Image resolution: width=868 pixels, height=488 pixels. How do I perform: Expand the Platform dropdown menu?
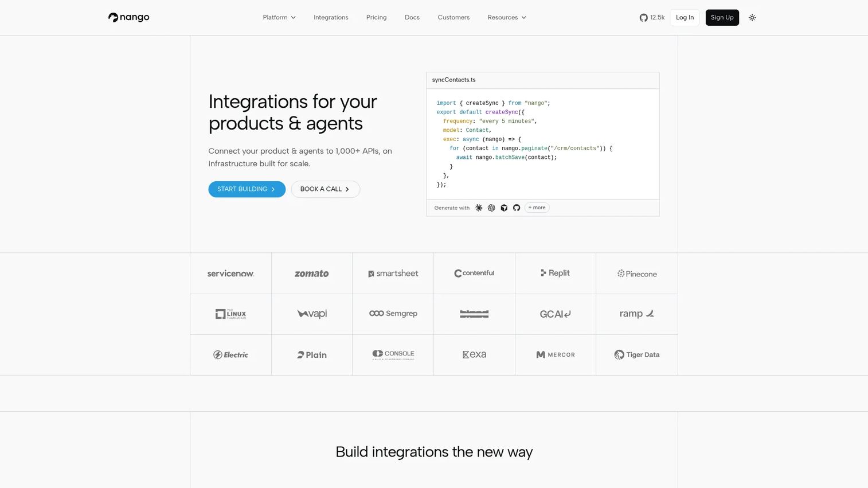(279, 18)
